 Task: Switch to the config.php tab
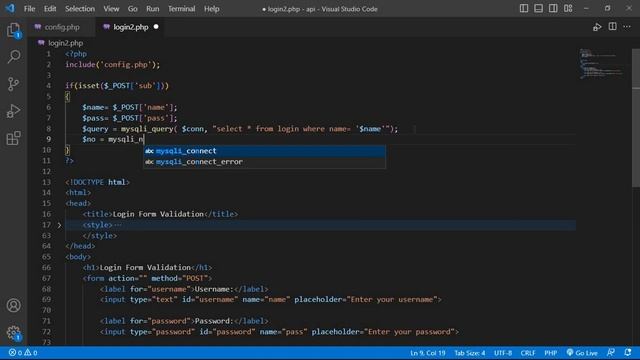pos(62,27)
